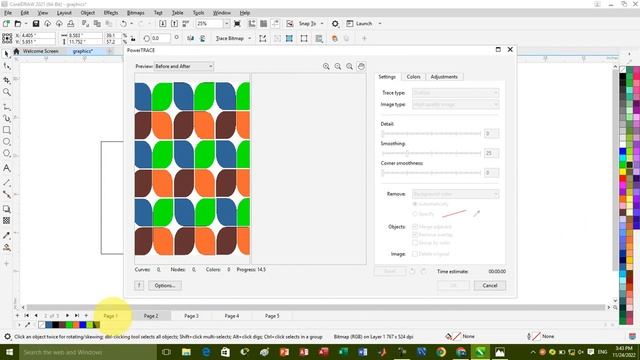Select the Pick tool in toolbox
The image size is (640, 360).
point(7,54)
